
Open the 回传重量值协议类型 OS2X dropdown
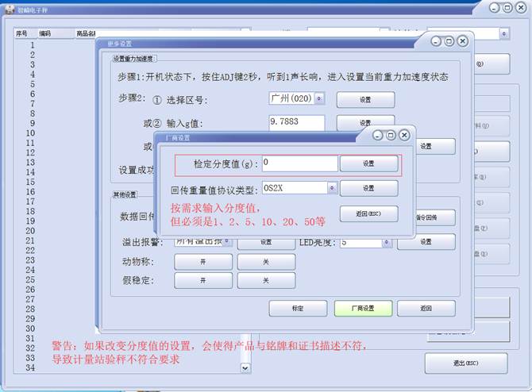pos(333,188)
